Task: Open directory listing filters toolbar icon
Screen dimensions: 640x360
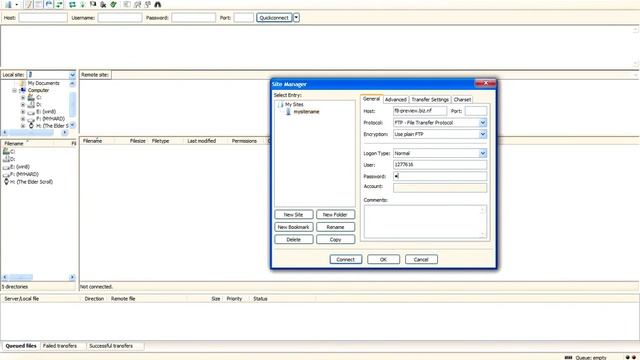Action: pyautogui.click(x=127, y=4)
